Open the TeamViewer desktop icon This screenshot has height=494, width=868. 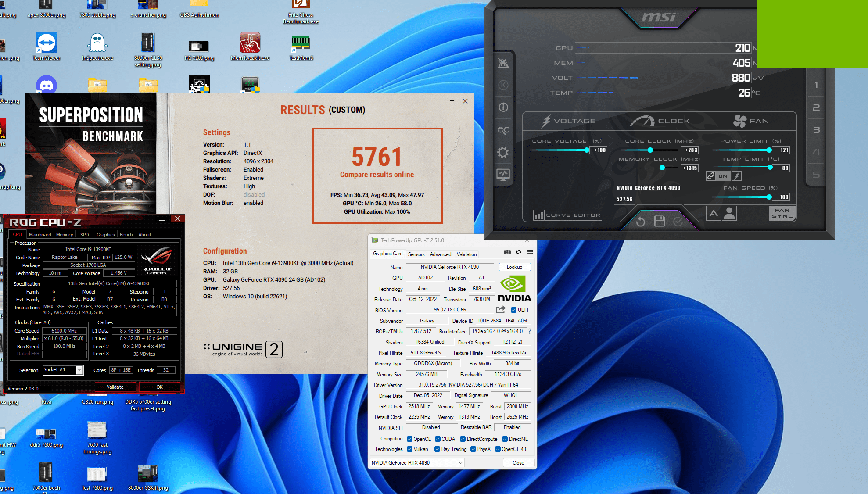pos(47,47)
